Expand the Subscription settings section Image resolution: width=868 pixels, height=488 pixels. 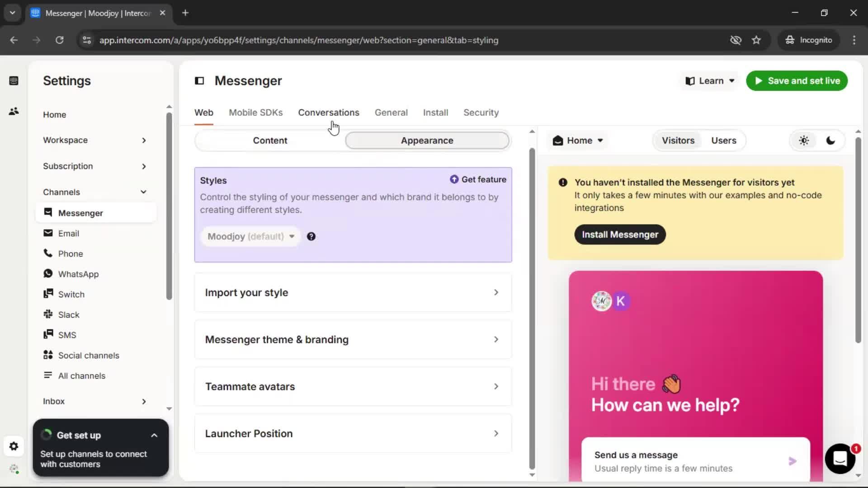(x=95, y=166)
